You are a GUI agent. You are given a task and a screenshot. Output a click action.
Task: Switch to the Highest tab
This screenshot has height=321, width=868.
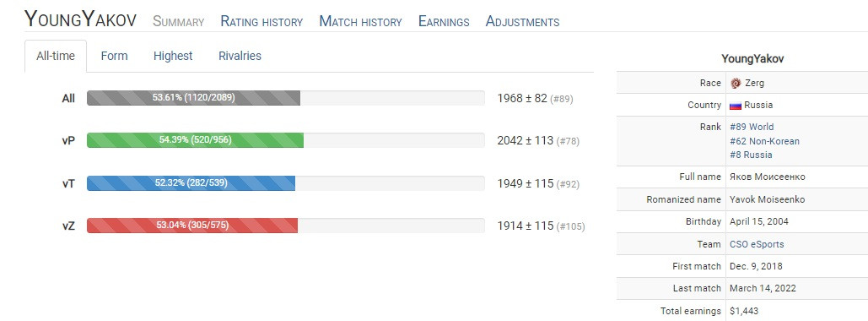click(x=173, y=56)
